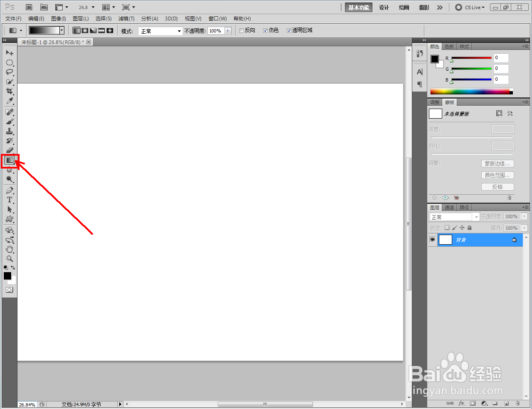Select the Quick Selection tool
The height and width of the screenshot is (409, 532).
pos(10,82)
